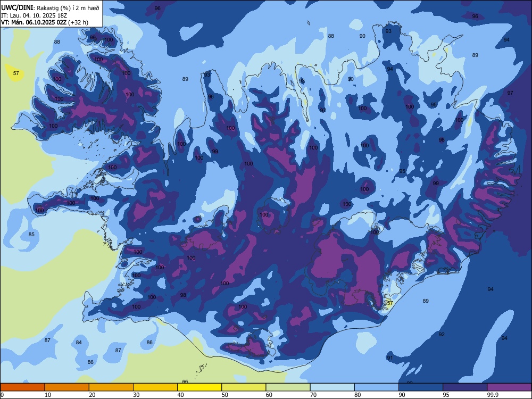Click the amber 30–40 legend swatch
Screen dimensions: 532x399
coord(155,387)
